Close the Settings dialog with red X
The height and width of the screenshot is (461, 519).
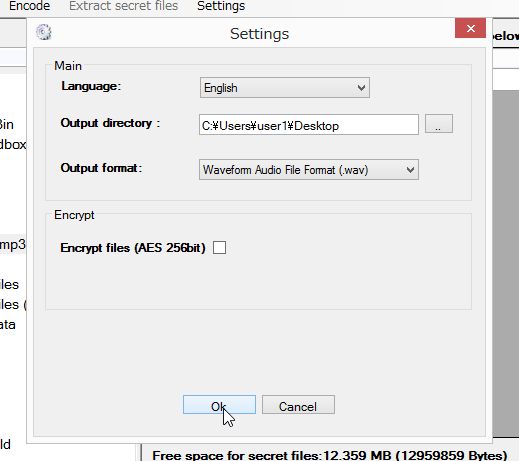[470, 28]
